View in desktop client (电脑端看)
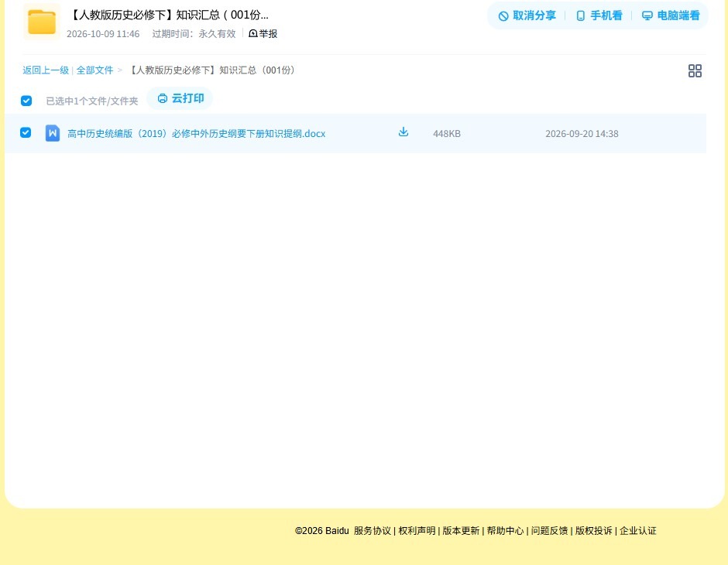 pos(671,15)
